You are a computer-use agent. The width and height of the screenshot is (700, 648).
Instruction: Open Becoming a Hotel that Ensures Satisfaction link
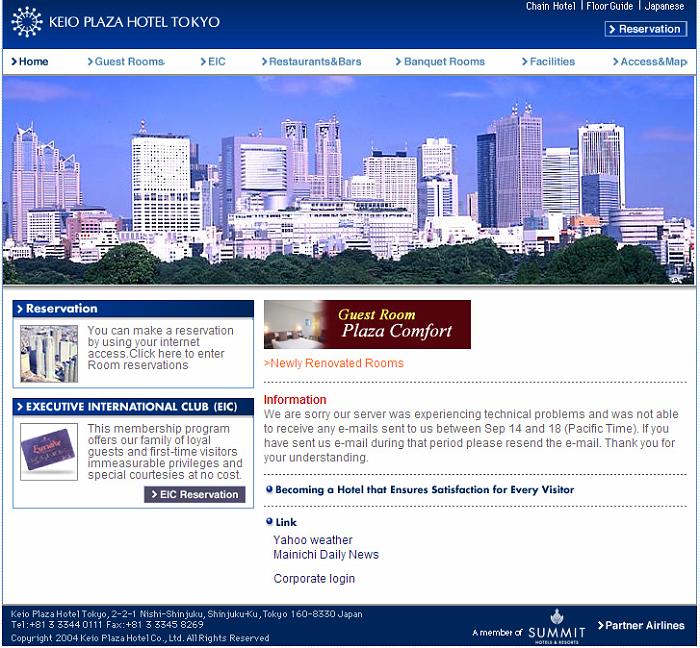[425, 490]
